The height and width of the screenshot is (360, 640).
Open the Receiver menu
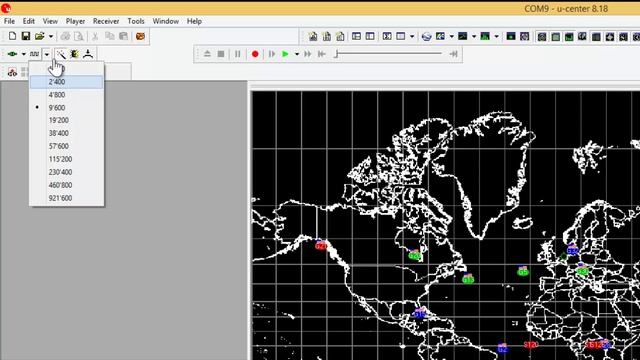(106, 21)
